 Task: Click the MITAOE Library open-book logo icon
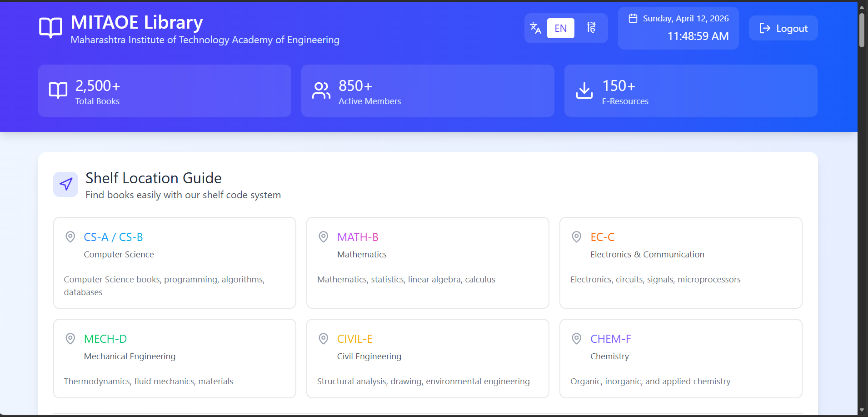(x=50, y=28)
